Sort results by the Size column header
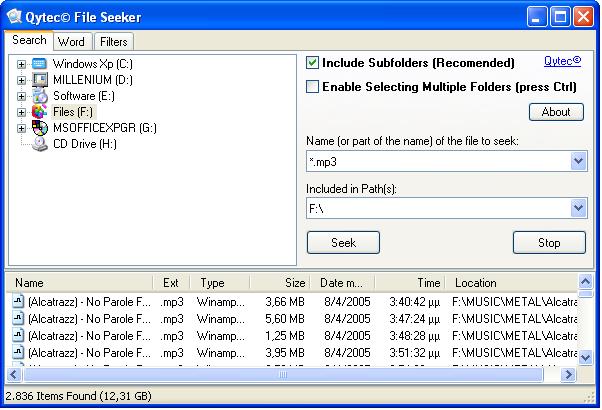602x410 pixels. [280, 283]
